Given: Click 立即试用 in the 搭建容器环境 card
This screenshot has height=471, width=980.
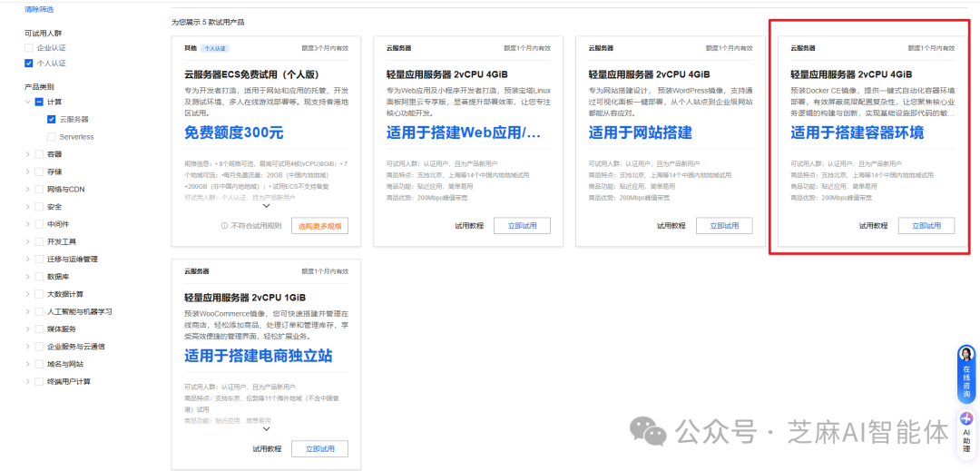Looking at the screenshot, I should point(926,226).
